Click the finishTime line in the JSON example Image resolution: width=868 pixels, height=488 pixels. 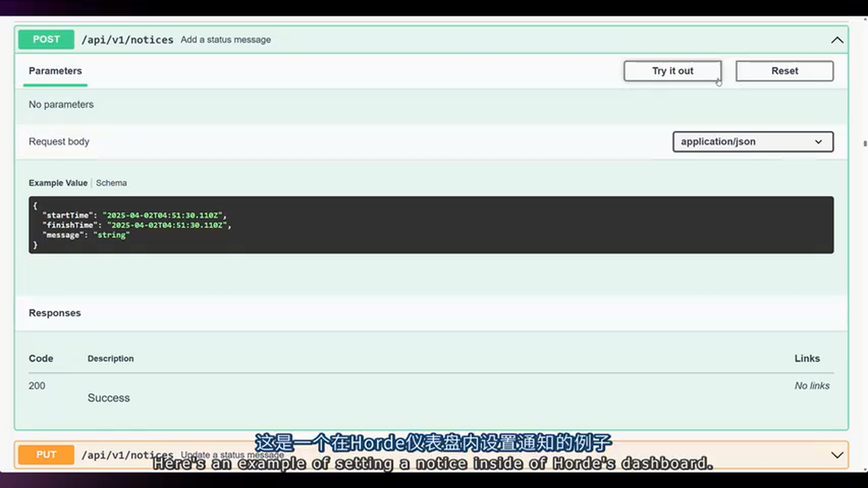(x=136, y=225)
